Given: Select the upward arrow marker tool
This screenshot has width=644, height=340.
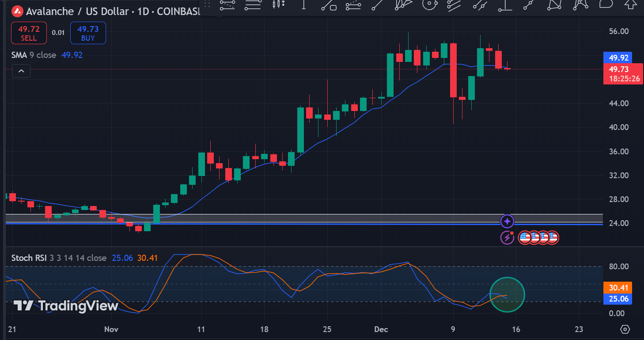Looking at the screenshot, I should pos(630,4).
